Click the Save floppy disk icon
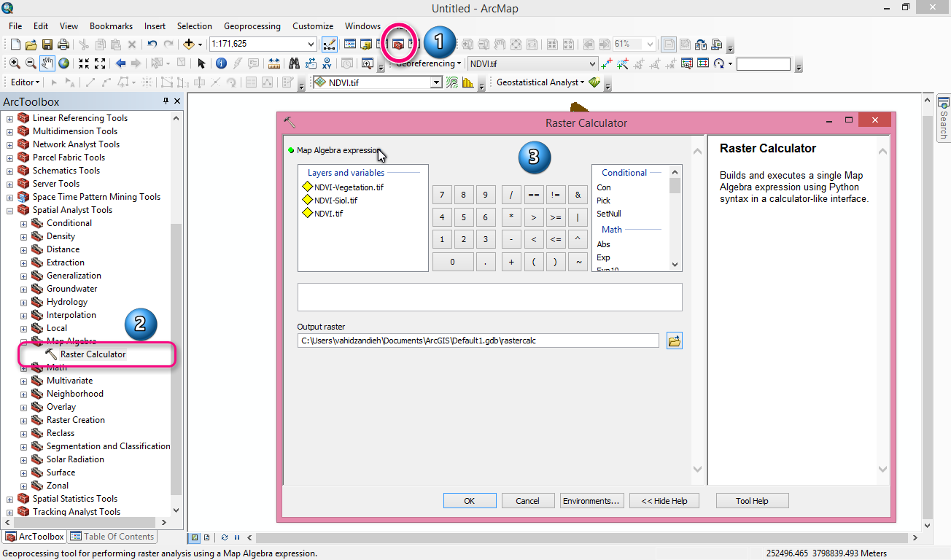 click(x=47, y=44)
